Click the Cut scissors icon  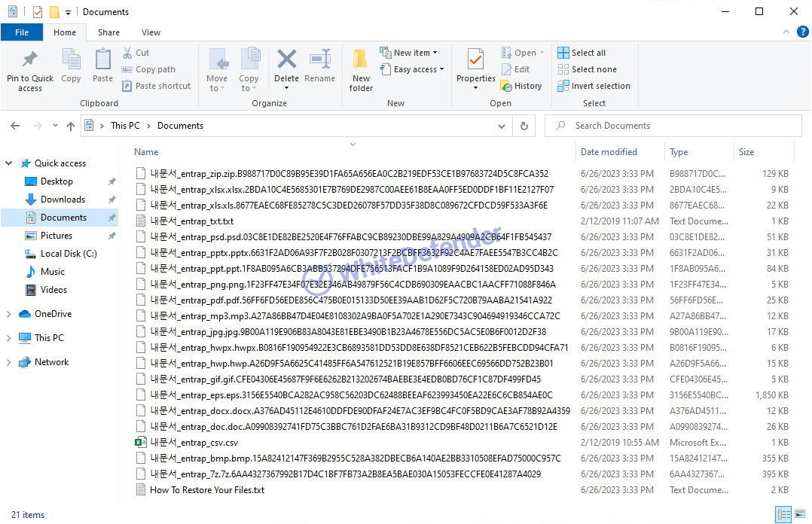click(127, 53)
